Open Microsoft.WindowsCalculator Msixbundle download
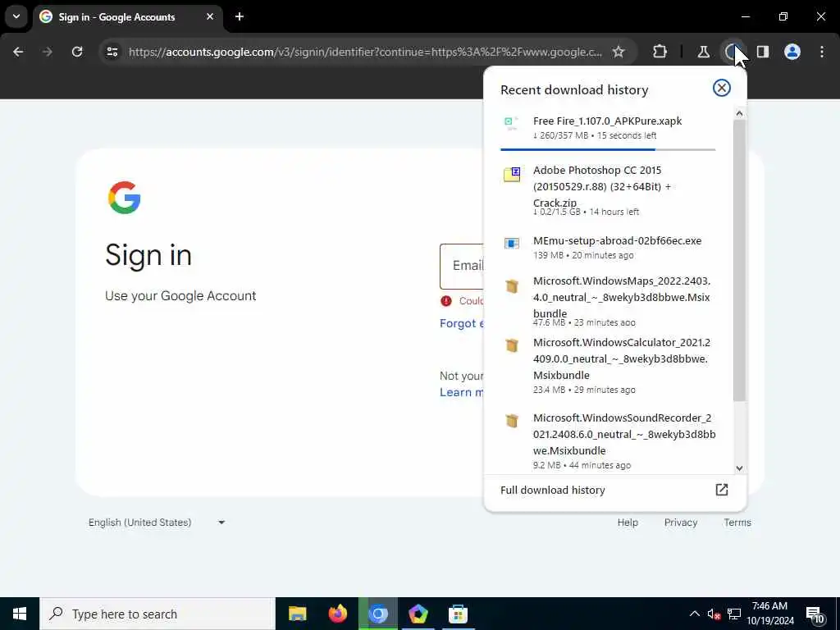This screenshot has width=840, height=630. (x=608, y=365)
